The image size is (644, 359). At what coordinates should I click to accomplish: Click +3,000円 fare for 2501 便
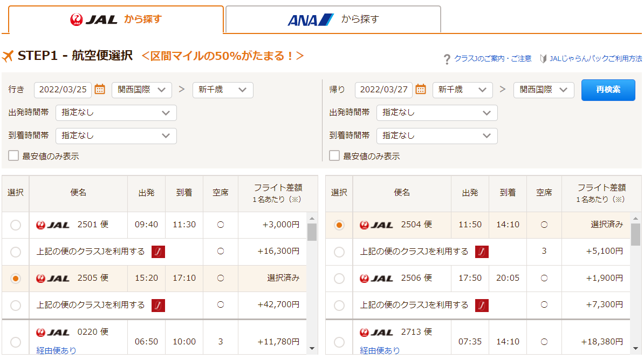[281, 225]
